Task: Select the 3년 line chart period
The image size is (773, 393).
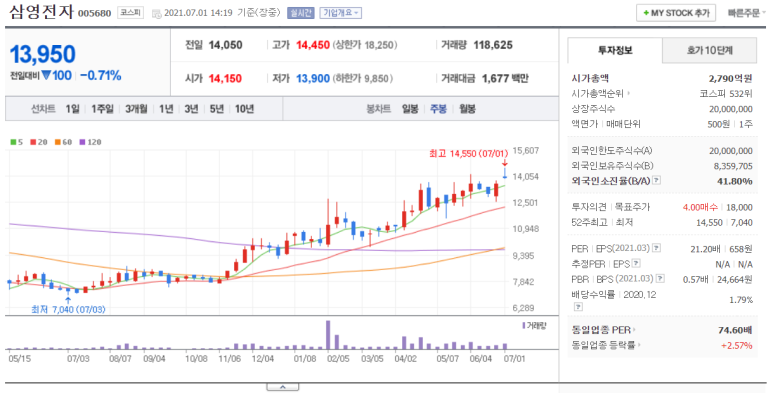Action: point(191,109)
